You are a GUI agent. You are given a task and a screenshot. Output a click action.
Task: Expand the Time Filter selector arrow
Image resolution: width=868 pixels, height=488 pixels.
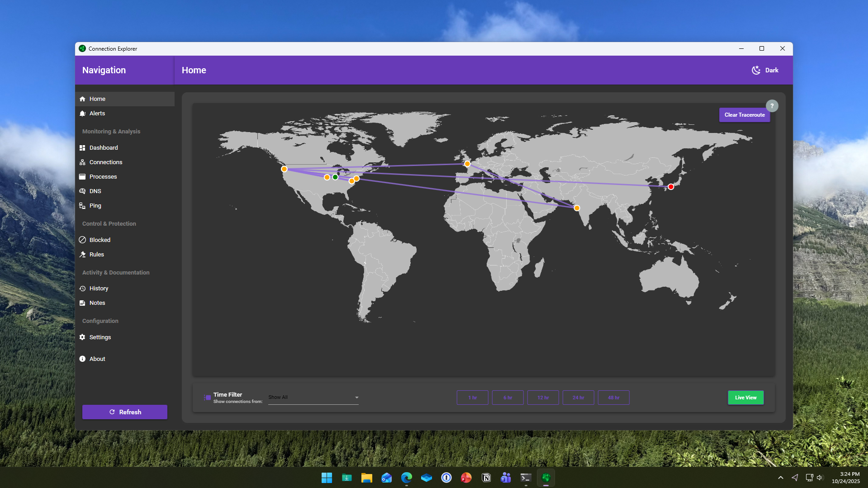357,397
